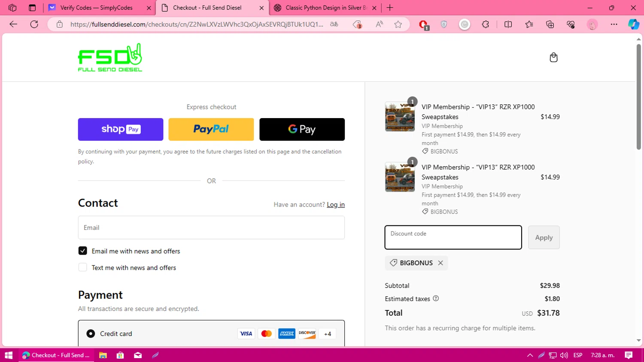The width and height of the screenshot is (644, 362).
Task: Open the red ad blocker extension
Action: (423, 25)
